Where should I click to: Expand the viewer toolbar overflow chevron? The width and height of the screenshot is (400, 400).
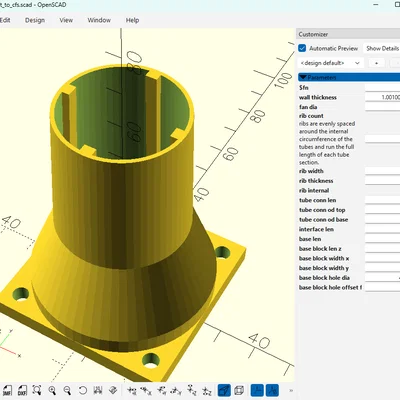tap(291, 390)
